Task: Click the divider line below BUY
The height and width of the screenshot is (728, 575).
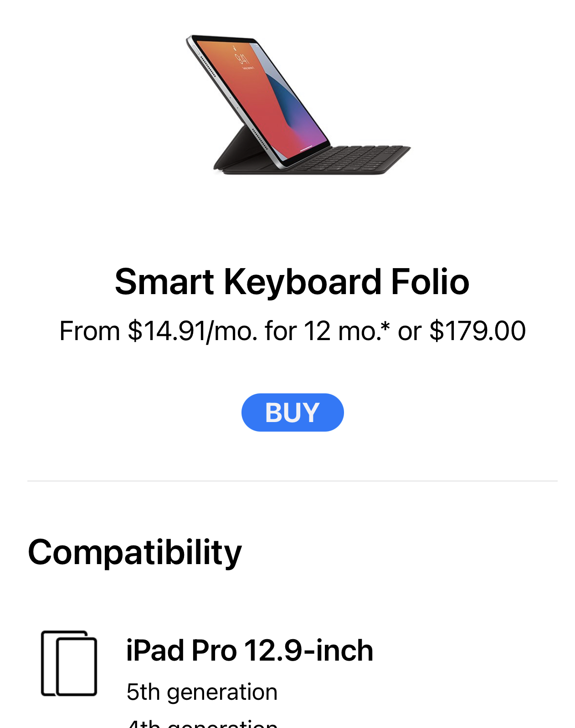Action: click(292, 481)
